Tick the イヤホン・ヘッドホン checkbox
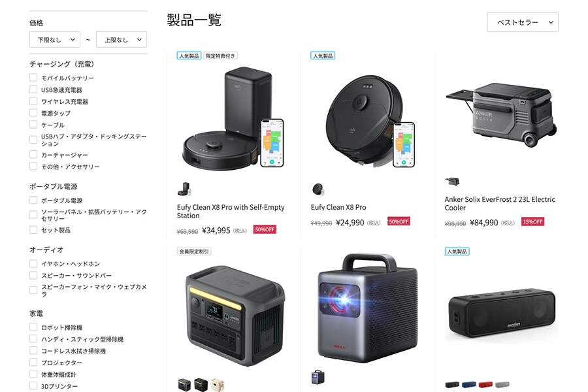Image resolution: width=588 pixels, height=392 pixels. pos(33,263)
